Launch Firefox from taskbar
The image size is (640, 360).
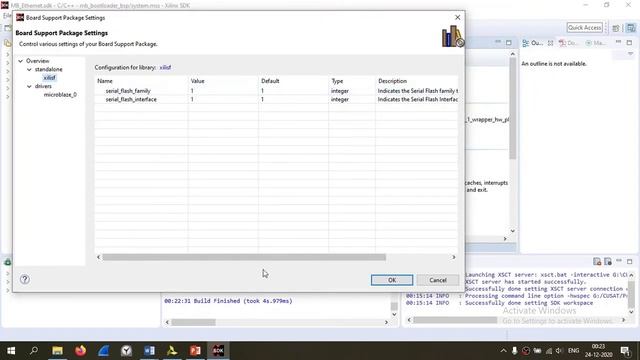(x=80, y=351)
